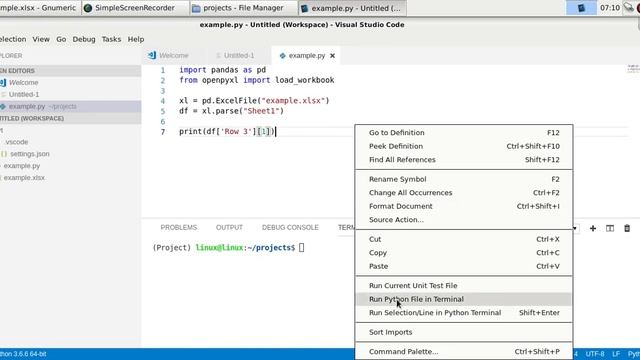
Task: Open the OUTPUT panel tab
Action: (x=229, y=227)
